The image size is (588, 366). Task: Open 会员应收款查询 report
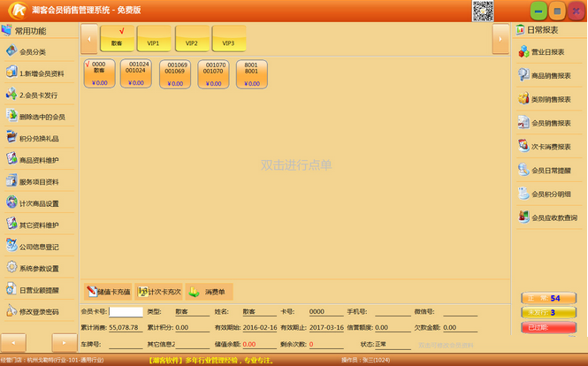548,217
